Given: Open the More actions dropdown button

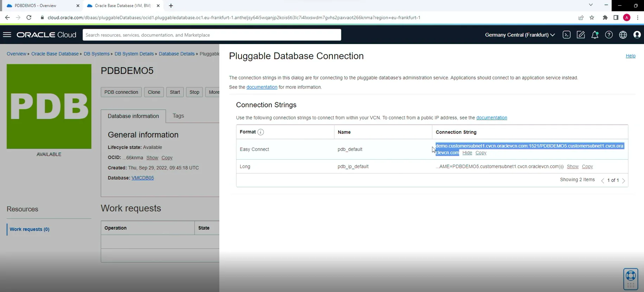Looking at the screenshot, I should pyautogui.click(x=212, y=92).
